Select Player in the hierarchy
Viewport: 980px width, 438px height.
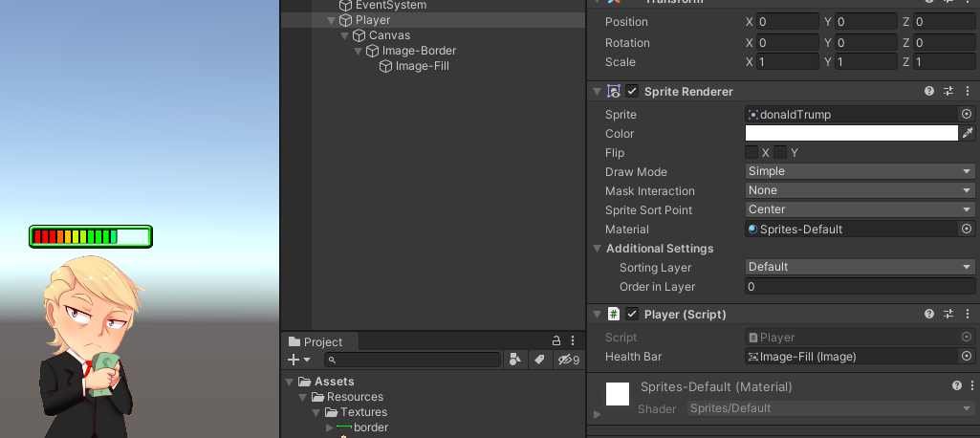[x=373, y=20]
